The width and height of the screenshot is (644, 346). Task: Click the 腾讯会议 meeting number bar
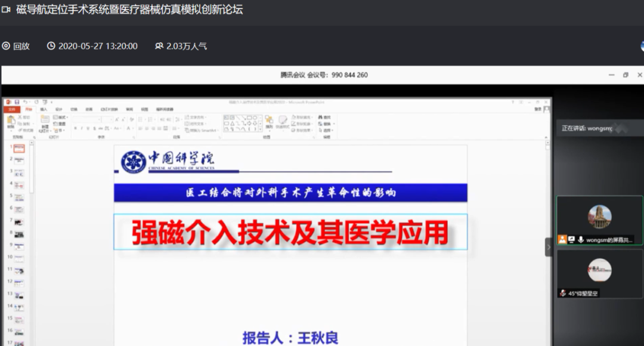pos(322,75)
